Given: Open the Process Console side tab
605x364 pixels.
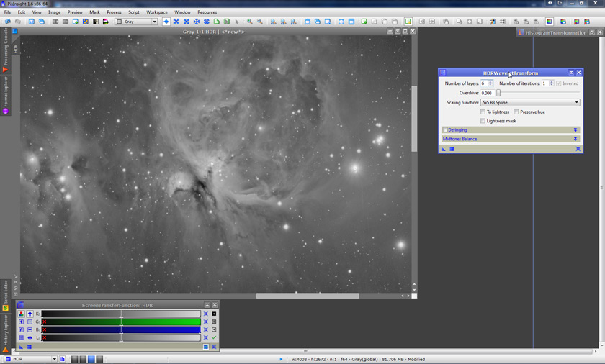Looking at the screenshot, I should [x=6, y=45].
